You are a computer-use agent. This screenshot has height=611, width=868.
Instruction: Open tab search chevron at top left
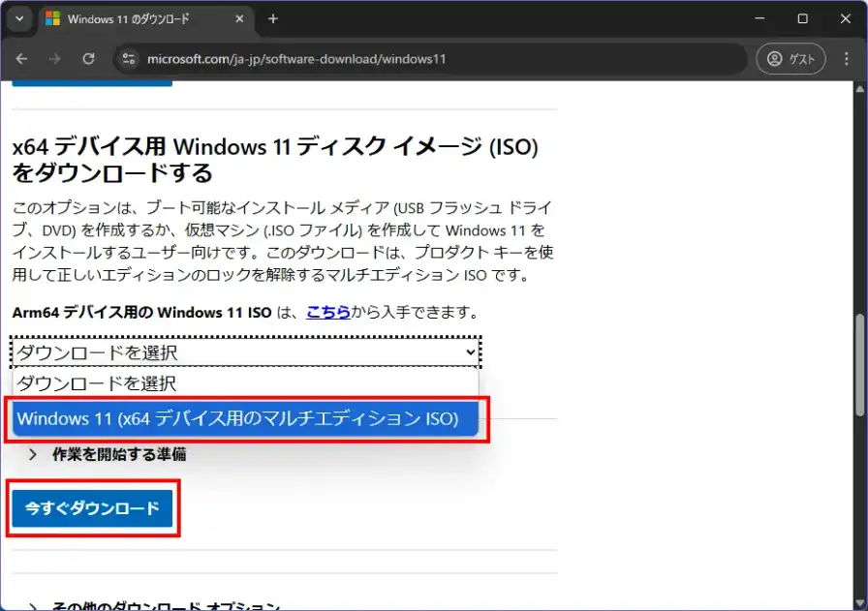[x=18, y=18]
